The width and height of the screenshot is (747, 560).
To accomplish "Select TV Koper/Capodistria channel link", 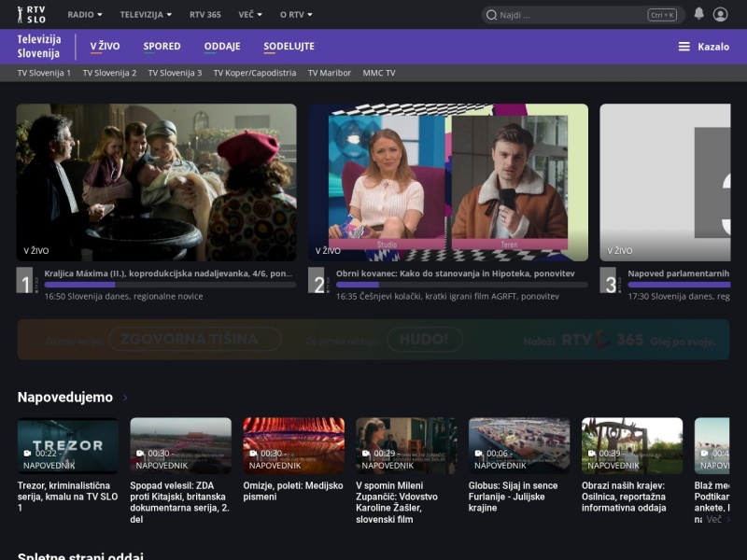I will (x=255, y=73).
